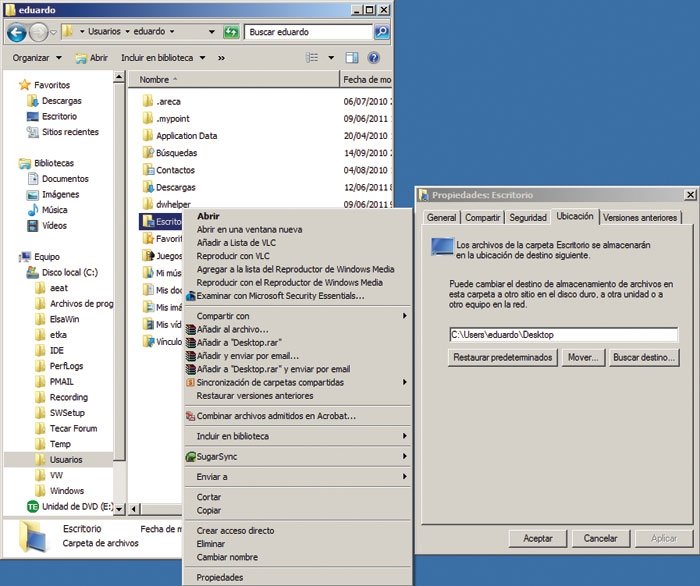Select Abrir in the context menu
Image resolution: width=700 pixels, height=586 pixels.
click(297, 216)
